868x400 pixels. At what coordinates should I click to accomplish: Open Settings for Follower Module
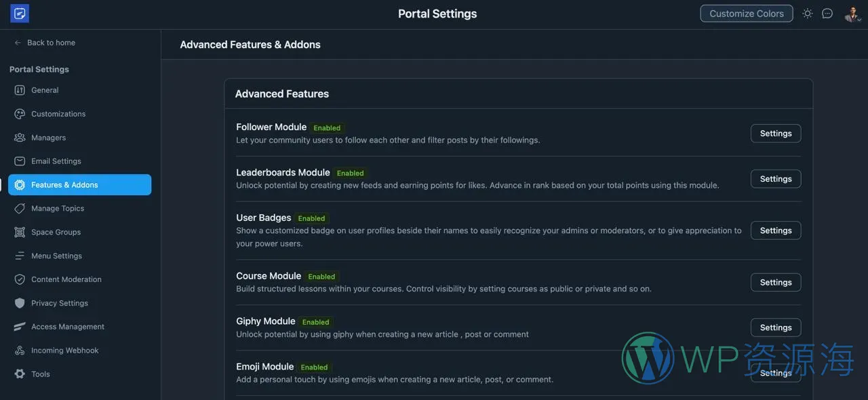pos(775,134)
